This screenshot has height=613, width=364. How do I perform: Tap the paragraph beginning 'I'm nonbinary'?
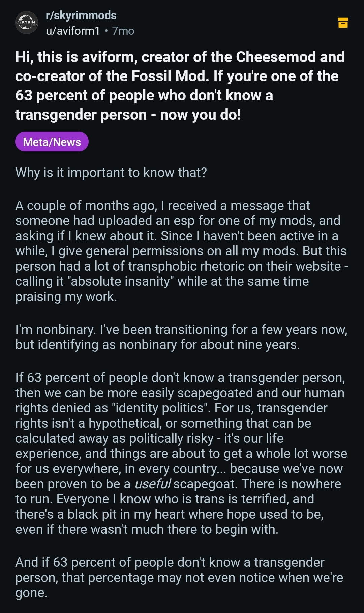coord(181,337)
